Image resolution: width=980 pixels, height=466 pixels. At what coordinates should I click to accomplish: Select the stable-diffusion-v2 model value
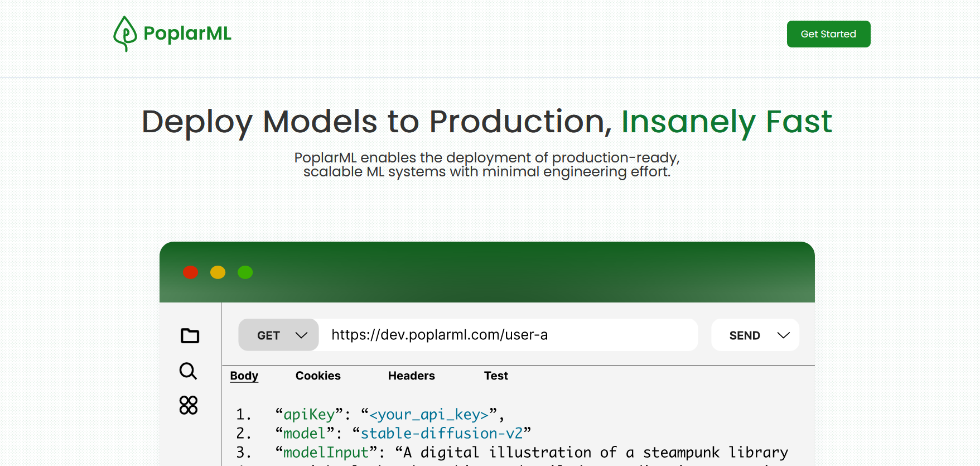point(441,434)
